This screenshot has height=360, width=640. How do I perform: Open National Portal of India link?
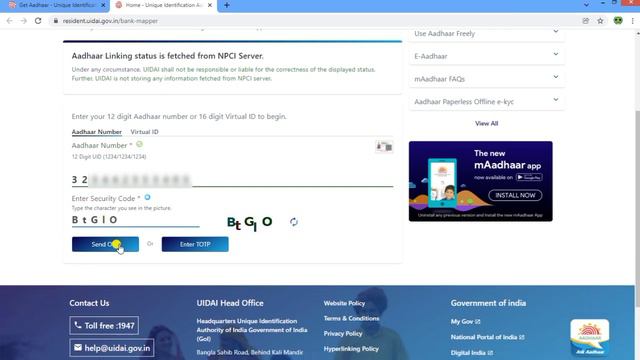click(487, 337)
